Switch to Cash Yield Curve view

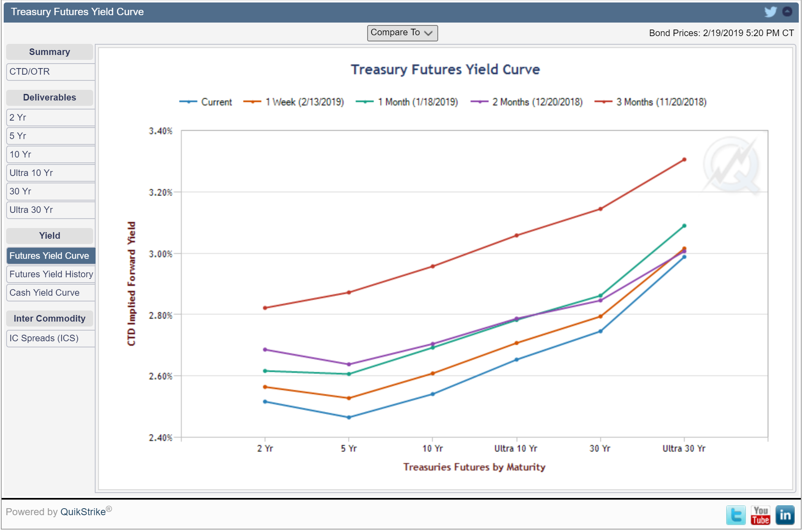(x=51, y=292)
